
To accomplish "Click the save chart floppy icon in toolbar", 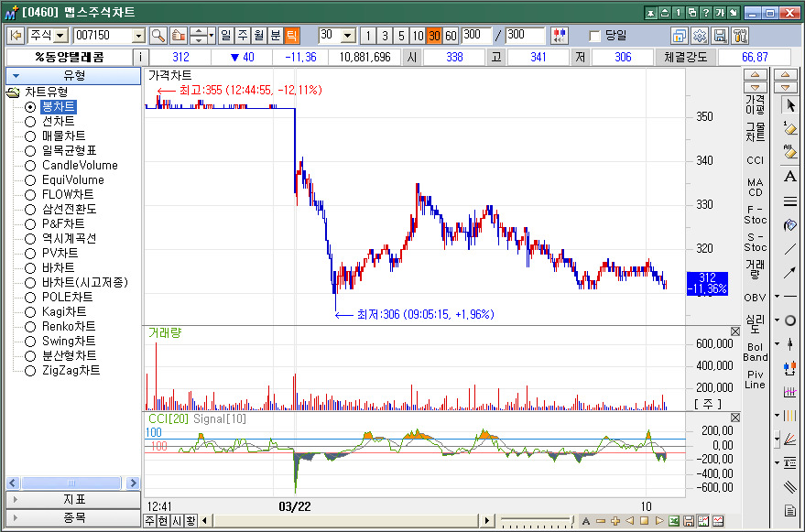I will 720,36.
